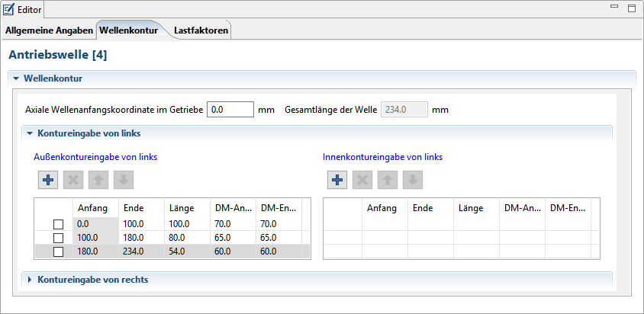Add a new row to Innenkontureingabe table

point(338,180)
